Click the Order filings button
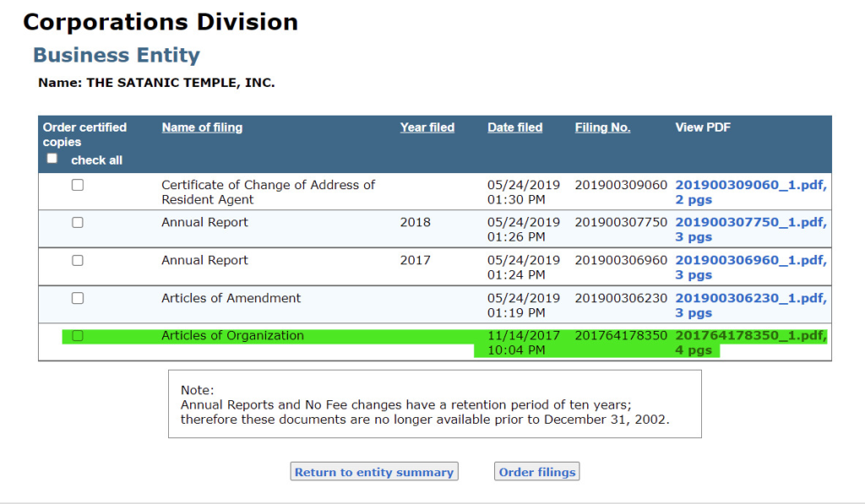 coord(536,471)
